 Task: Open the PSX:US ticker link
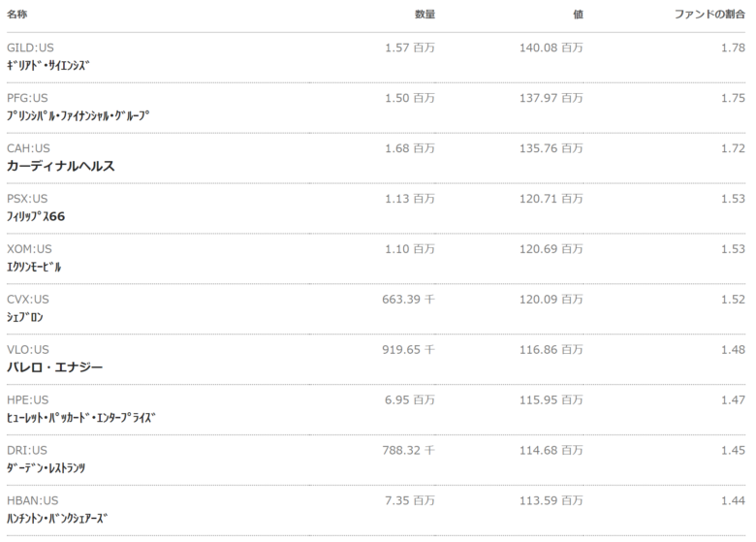click(x=26, y=199)
